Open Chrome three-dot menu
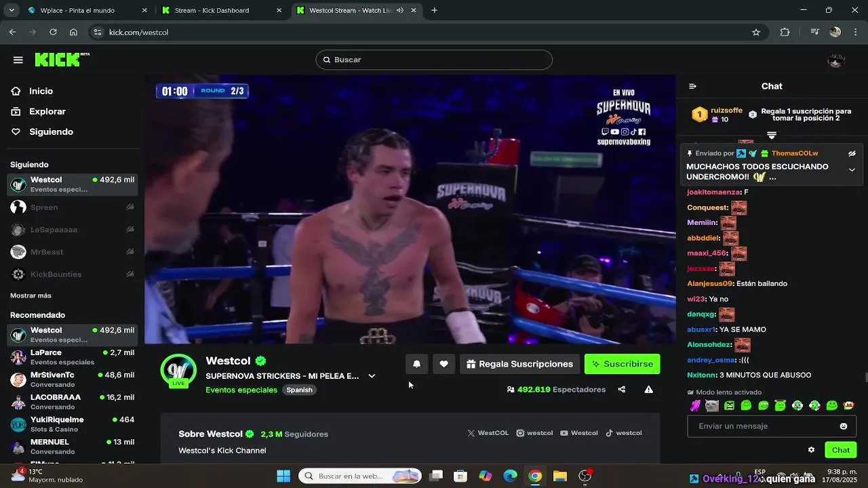Screen dimensions: 868x488 [854, 32]
